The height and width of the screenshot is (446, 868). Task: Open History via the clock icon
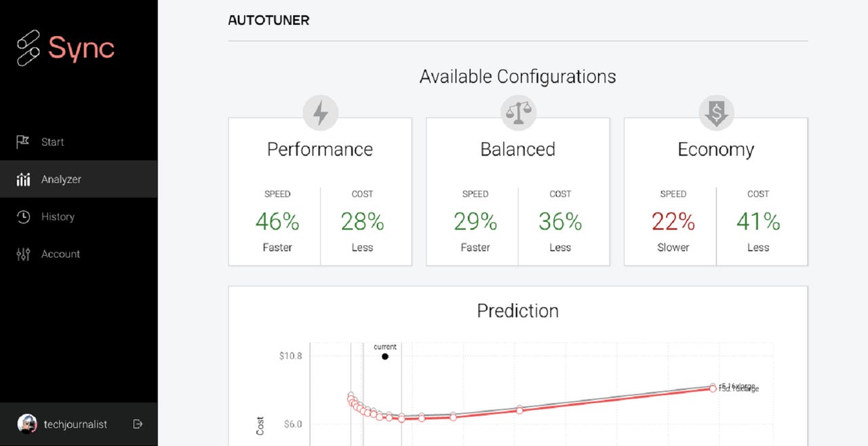point(23,216)
